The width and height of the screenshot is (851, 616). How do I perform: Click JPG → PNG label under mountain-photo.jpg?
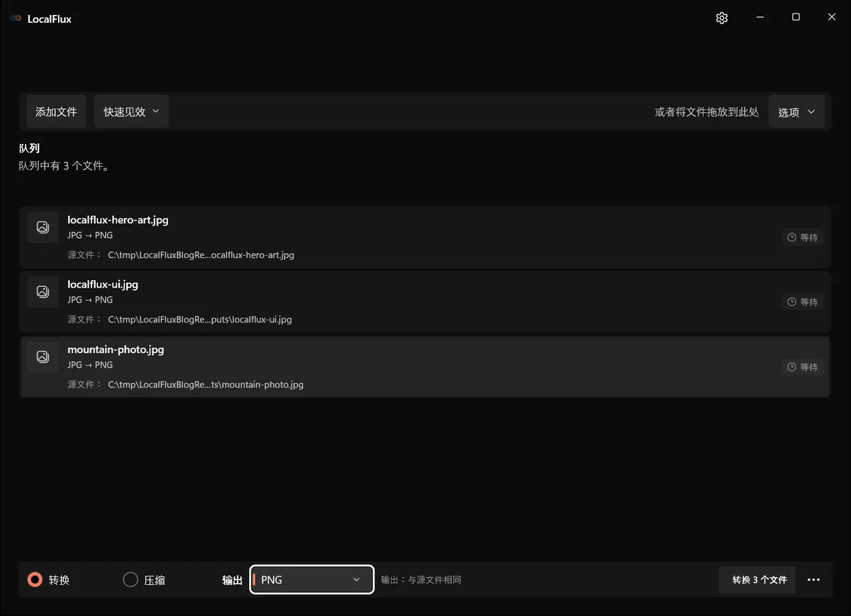[90, 365]
